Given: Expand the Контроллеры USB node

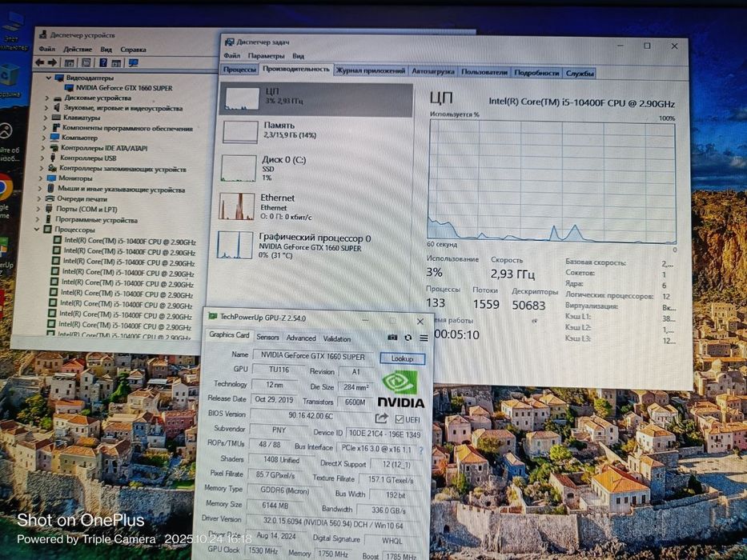Looking at the screenshot, I should pos(42,158).
